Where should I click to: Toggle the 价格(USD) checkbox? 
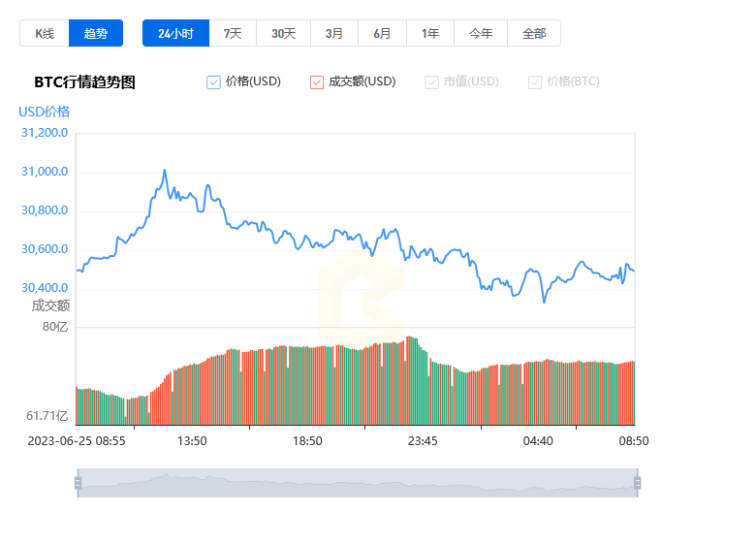214,82
